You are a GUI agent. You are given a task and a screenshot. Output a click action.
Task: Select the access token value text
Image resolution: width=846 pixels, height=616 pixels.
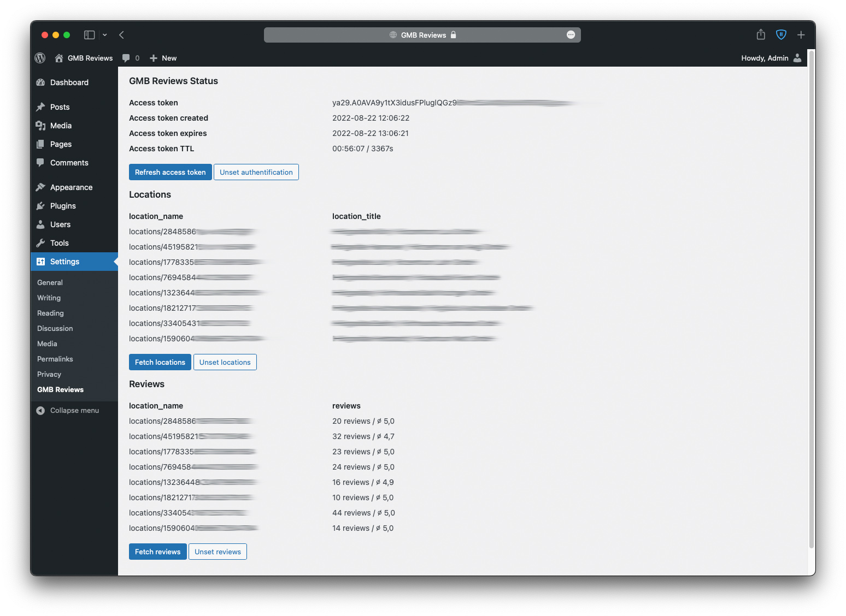(x=454, y=103)
